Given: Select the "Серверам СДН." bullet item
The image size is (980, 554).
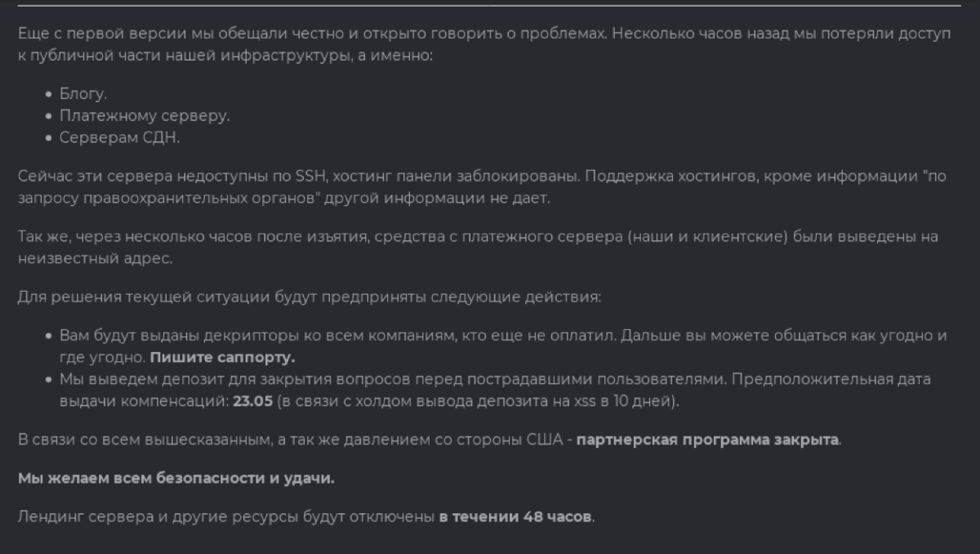Looking at the screenshot, I should pyautogui.click(x=119, y=138).
